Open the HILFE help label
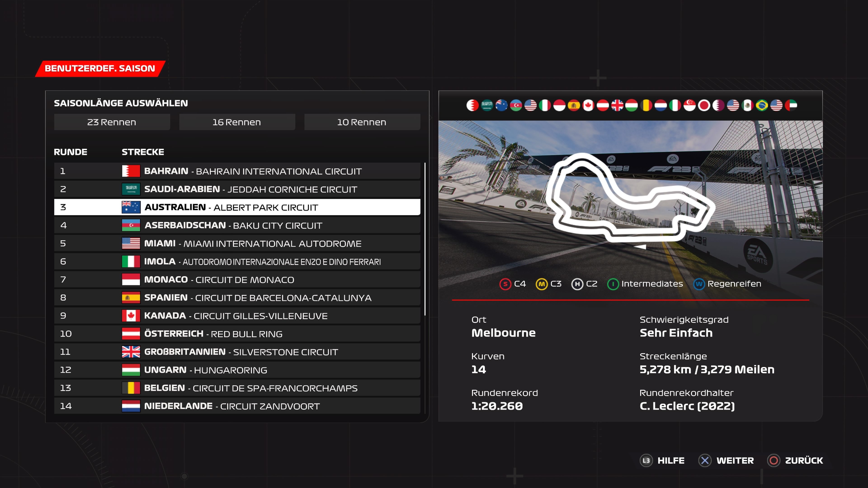This screenshot has height=488, width=868. pyautogui.click(x=671, y=461)
